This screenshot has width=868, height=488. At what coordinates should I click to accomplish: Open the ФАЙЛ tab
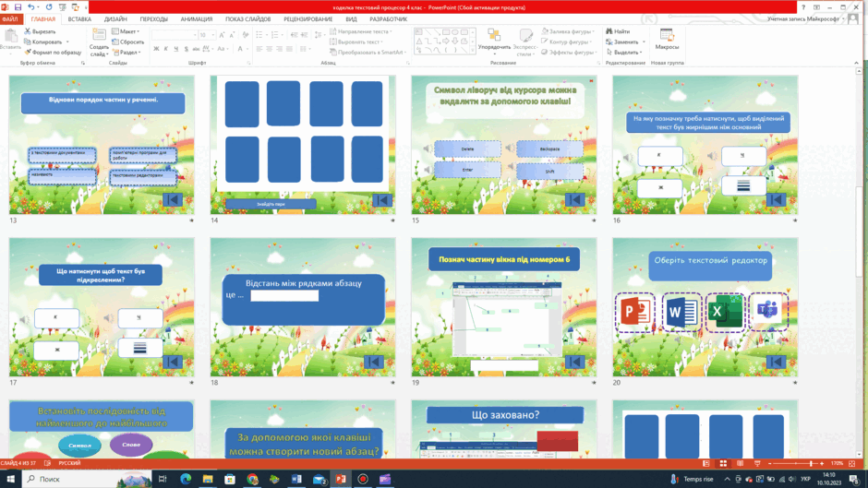pos(10,18)
